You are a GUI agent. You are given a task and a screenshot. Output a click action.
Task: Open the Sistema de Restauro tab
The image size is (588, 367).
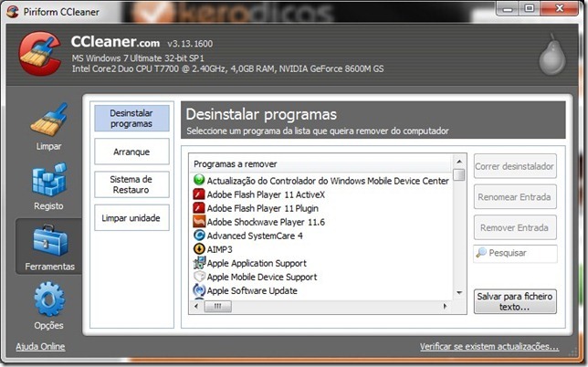click(x=131, y=184)
